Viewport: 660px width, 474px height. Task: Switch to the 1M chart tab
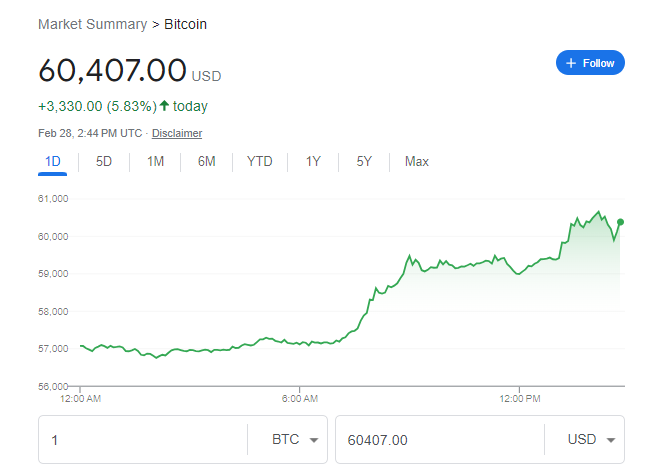click(155, 161)
